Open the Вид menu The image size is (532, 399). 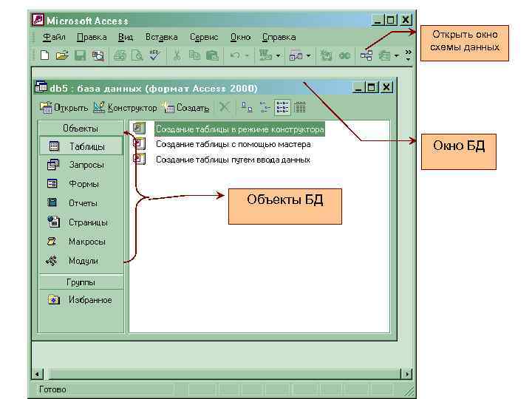(x=126, y=37)
